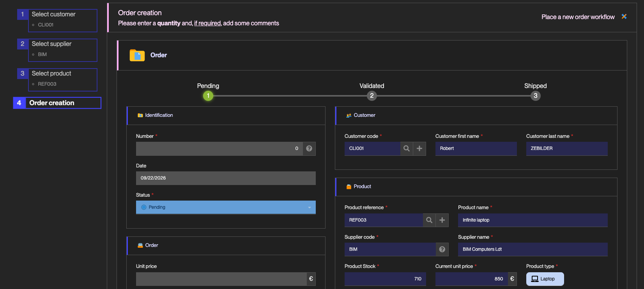644x289 pixels.
Task: Search customer code with the magnifier icon
Action: point(407,148)
